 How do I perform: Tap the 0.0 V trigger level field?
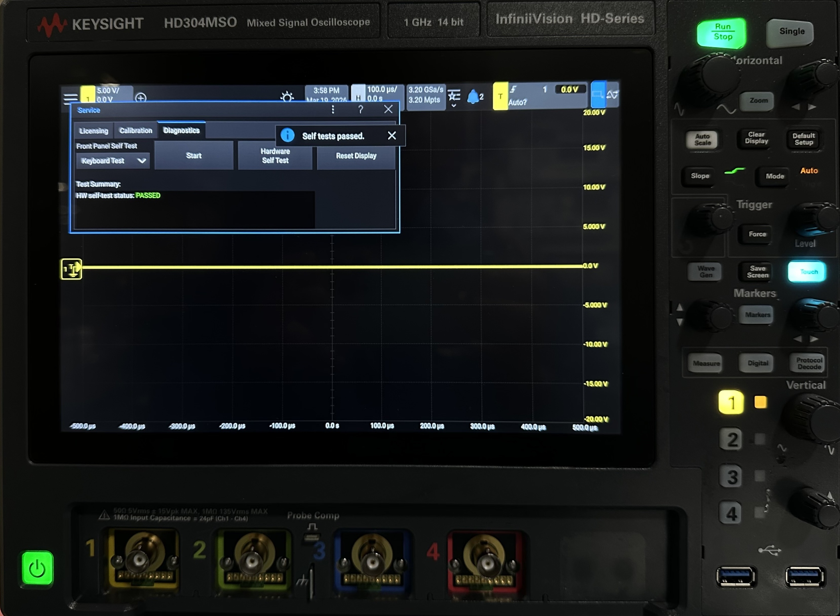(x=570, y=89)
